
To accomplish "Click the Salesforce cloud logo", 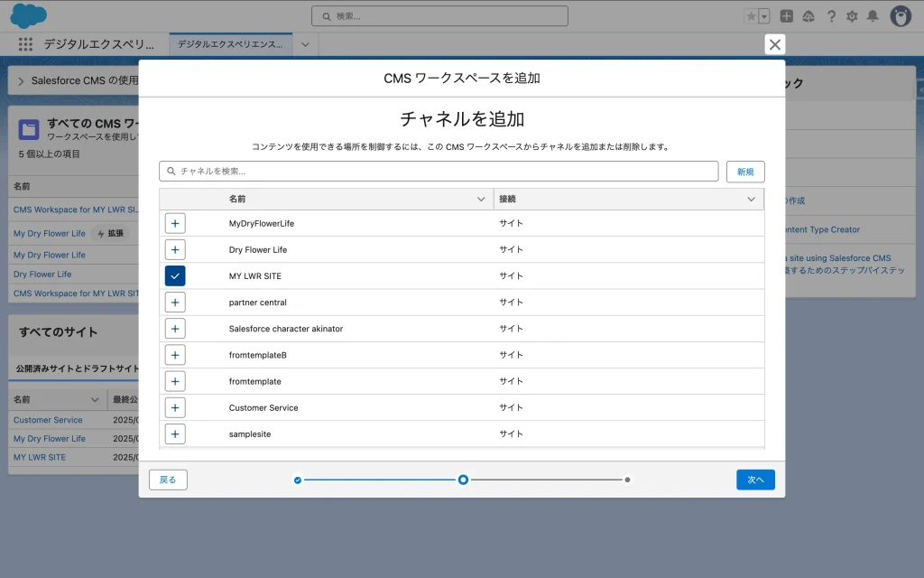I will click(x=29, y=15).
